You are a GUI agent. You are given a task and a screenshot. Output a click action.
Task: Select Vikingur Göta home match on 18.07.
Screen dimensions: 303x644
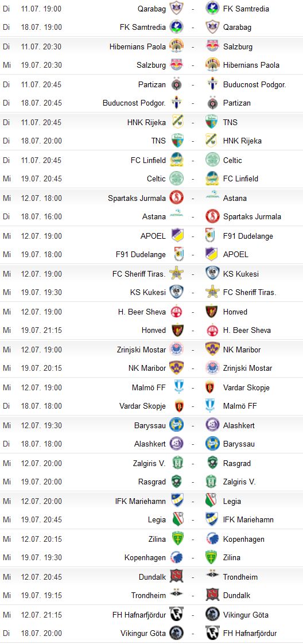(143, 633)
